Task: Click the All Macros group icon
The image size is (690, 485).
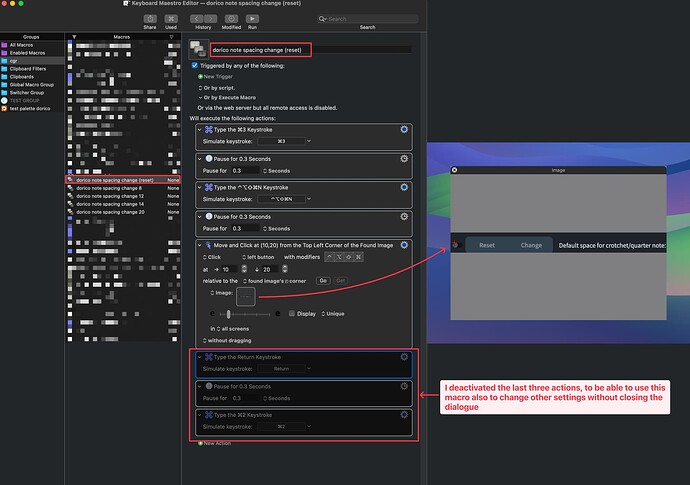Action: (4, 45)
